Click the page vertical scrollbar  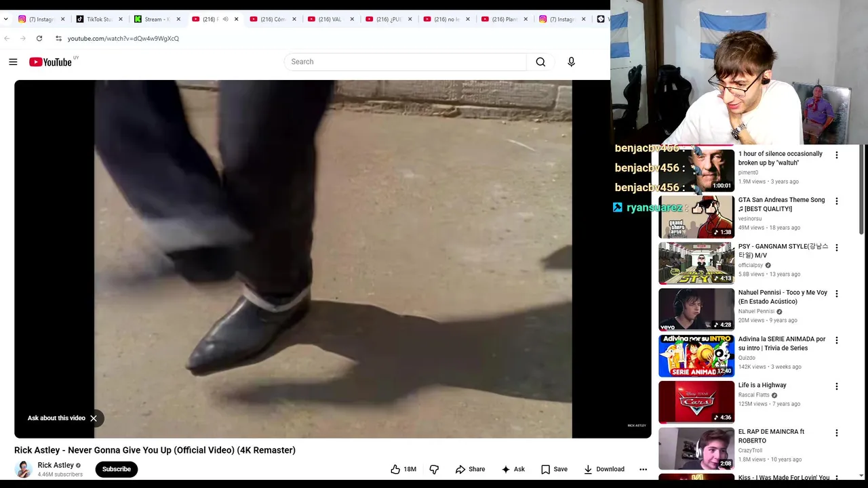point(863,190)
